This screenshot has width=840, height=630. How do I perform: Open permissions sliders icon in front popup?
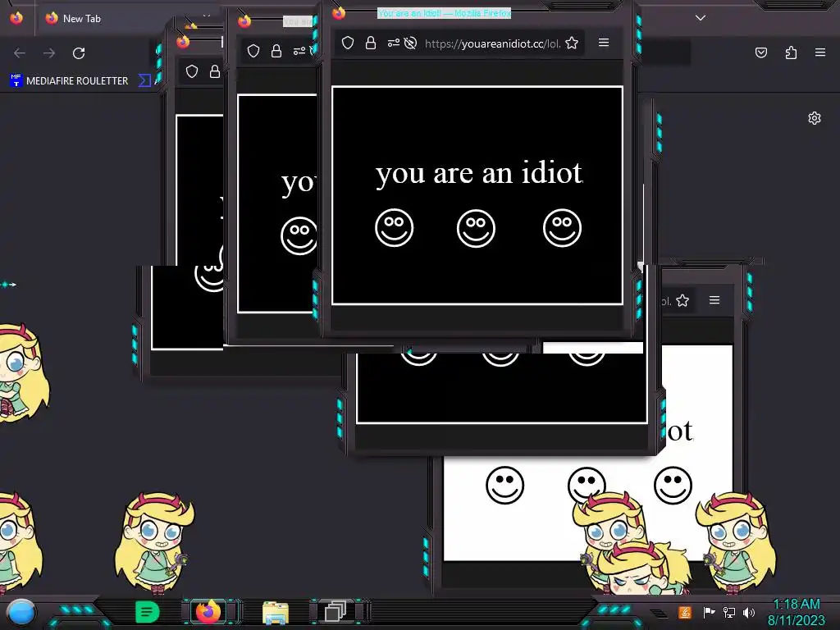(393, 43)
